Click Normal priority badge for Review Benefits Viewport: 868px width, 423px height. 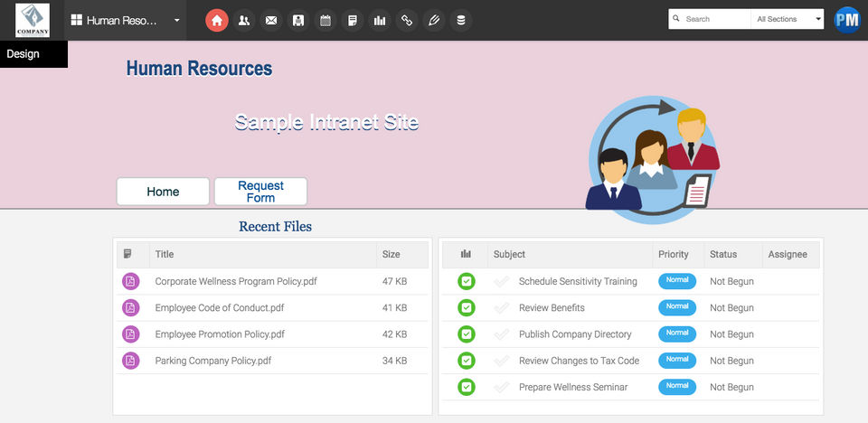(677, 307)
